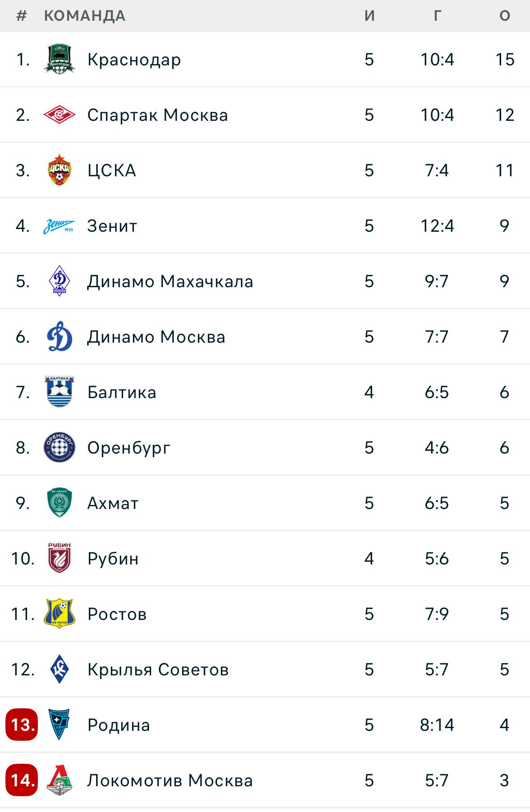Click the Рубин club logo
Viewport: 530px width, 812px height.
59,558
